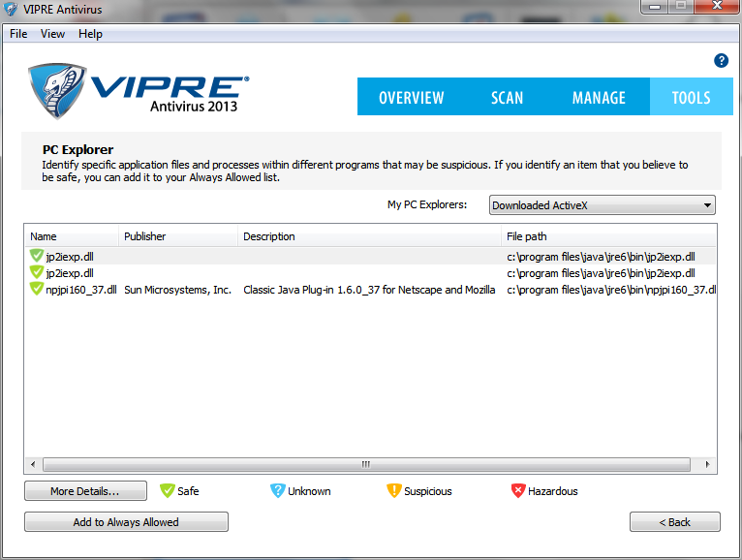Minimize the VIPRE Antivirus window

click(x=655, y=6)
